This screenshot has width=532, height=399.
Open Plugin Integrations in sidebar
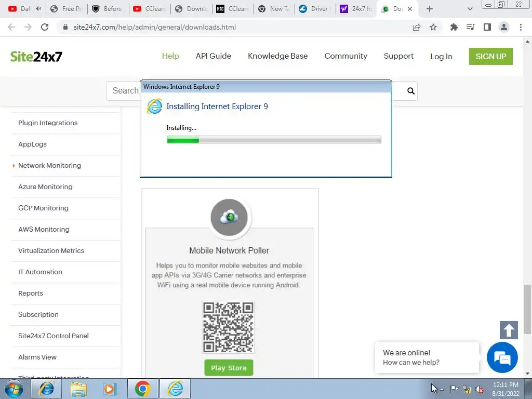[48, 123]
